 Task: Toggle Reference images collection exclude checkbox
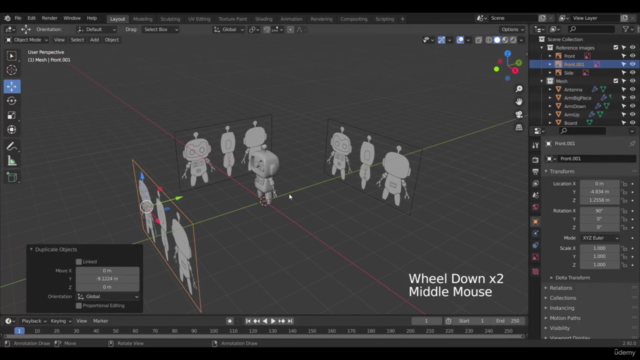pos(616,48)
